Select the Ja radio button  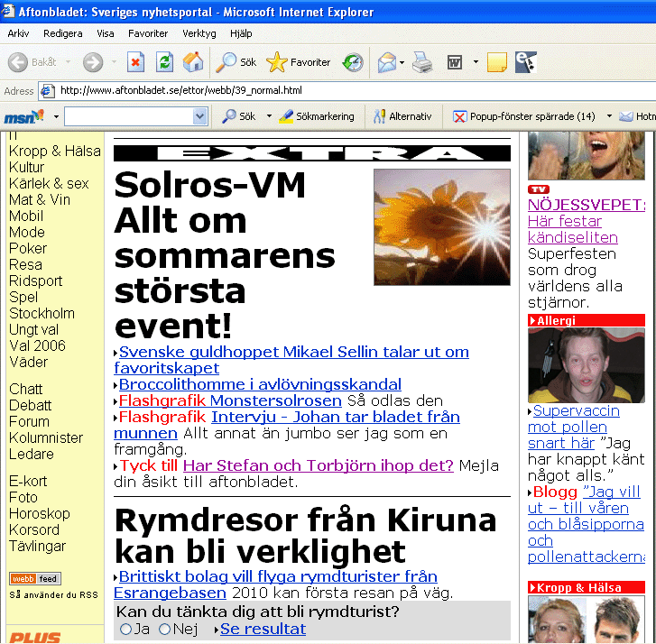[x=125, y=629]
